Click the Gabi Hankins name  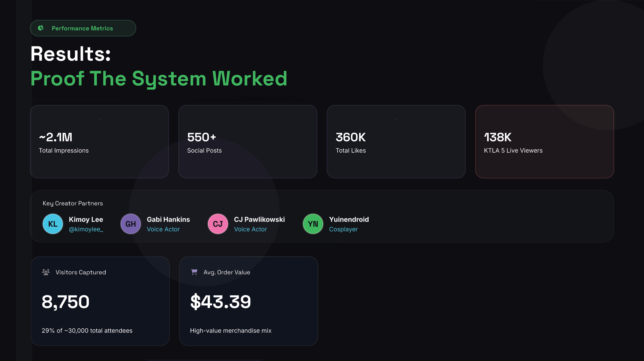click(x=168, y=219)
